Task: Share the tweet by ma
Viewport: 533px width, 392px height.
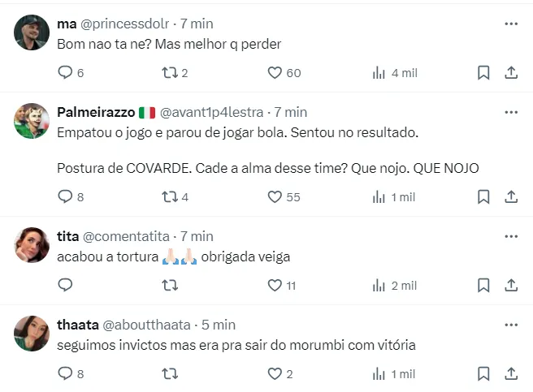Action: (511, 73)
